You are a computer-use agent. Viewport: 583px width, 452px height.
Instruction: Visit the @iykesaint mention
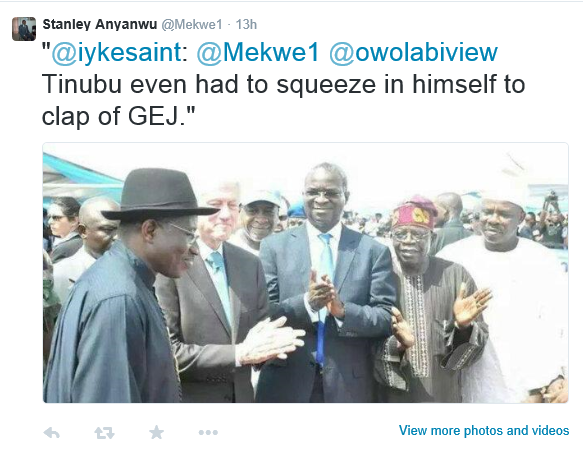point(116,52)
